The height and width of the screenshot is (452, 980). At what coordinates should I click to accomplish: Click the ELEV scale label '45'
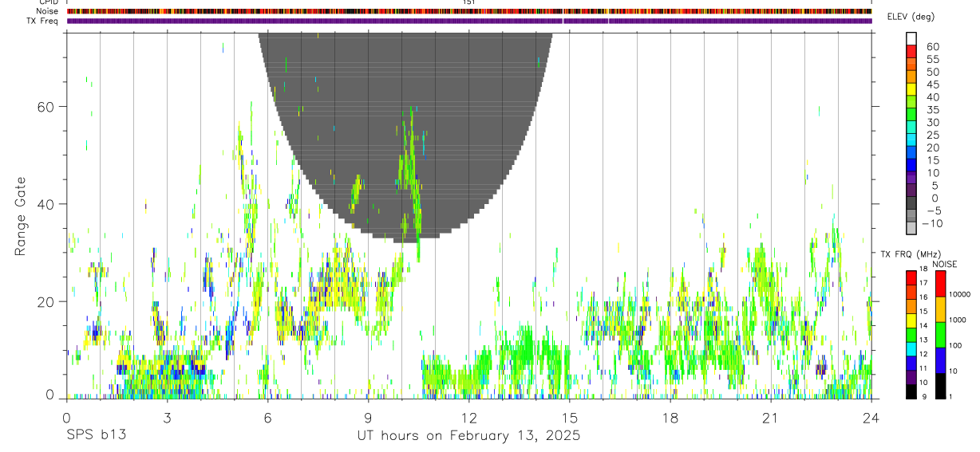tap(932, 85)
